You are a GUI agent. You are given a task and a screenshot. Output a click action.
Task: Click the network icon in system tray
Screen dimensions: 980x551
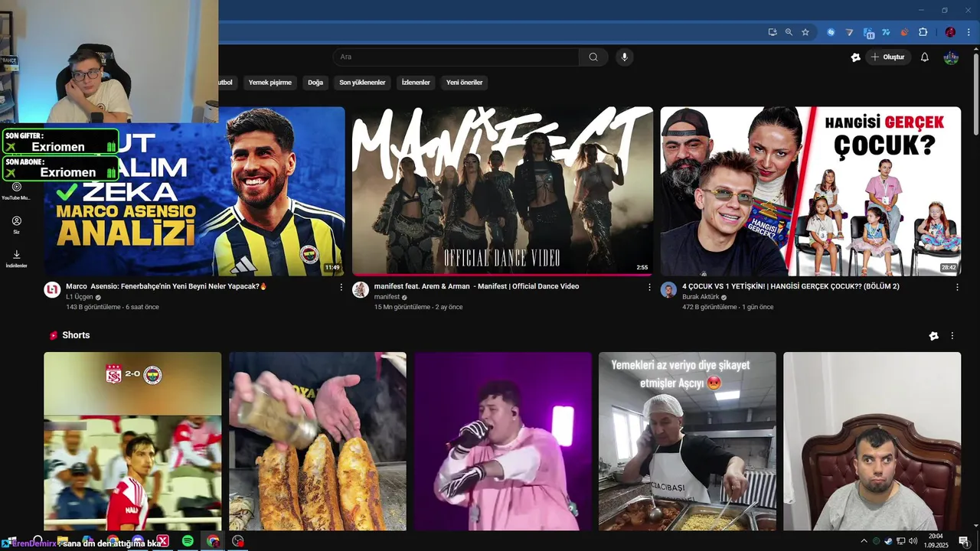[900, 541]
